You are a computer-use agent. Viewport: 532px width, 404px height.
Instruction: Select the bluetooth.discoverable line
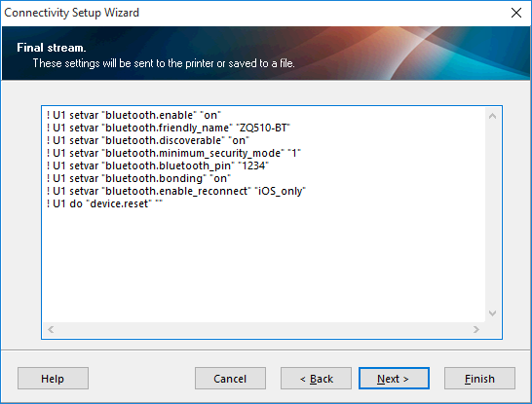click(x=148, y=140)
